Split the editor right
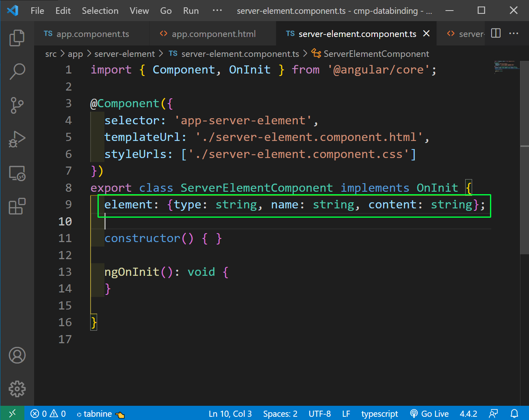Image resolution: width=529 pixels, height=420 pixels. 496,33
